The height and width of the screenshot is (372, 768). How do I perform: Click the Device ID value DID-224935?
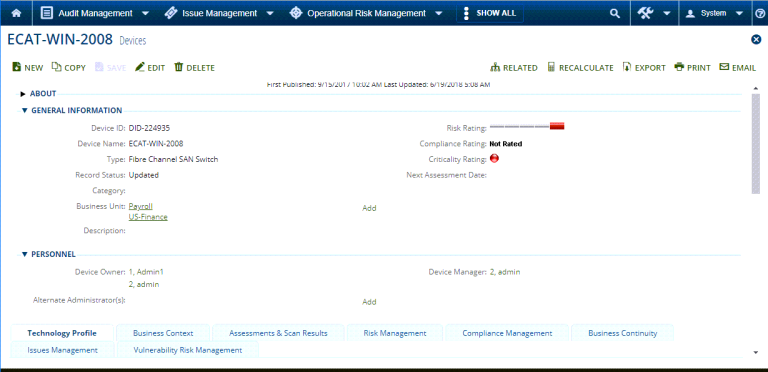point(149,128)
